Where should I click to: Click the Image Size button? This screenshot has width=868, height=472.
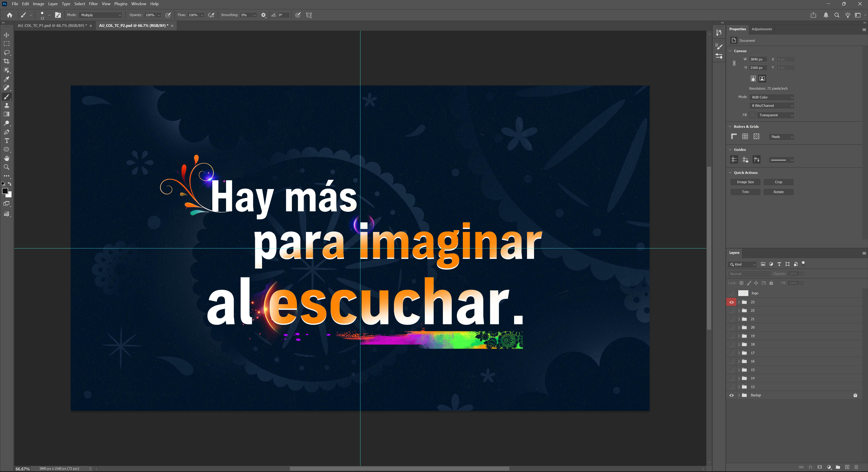(745, 182)
